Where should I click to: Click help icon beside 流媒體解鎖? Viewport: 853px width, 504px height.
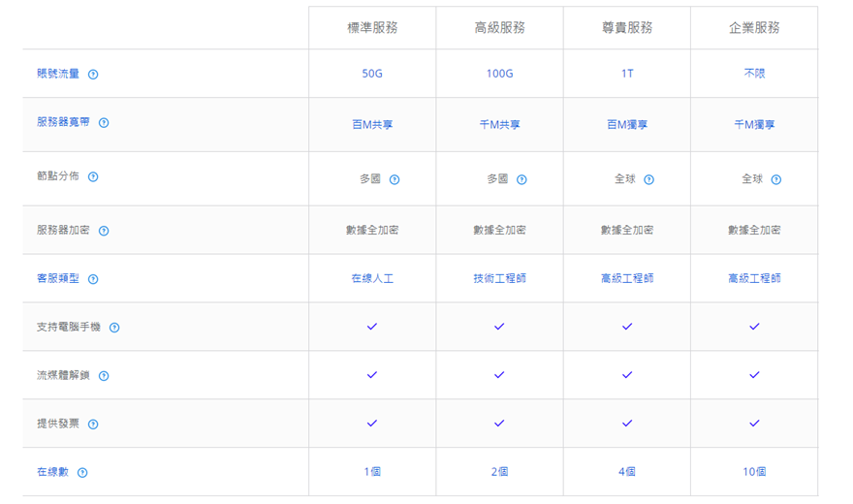tap(104, 376)
